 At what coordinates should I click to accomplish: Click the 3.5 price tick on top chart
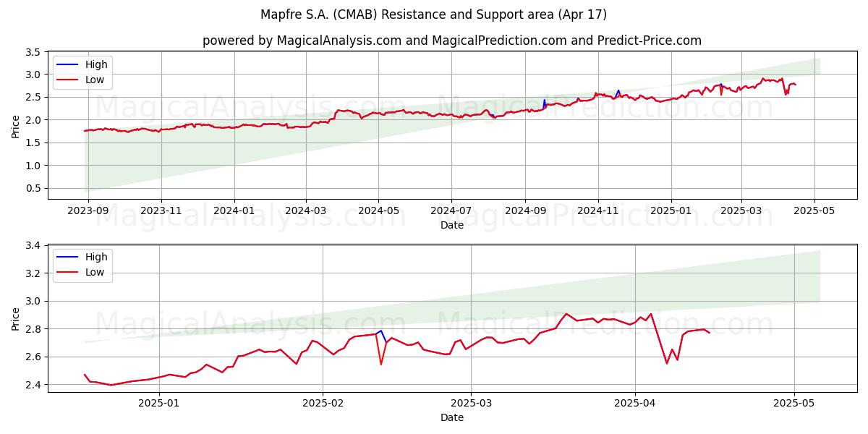click(32, 52)
